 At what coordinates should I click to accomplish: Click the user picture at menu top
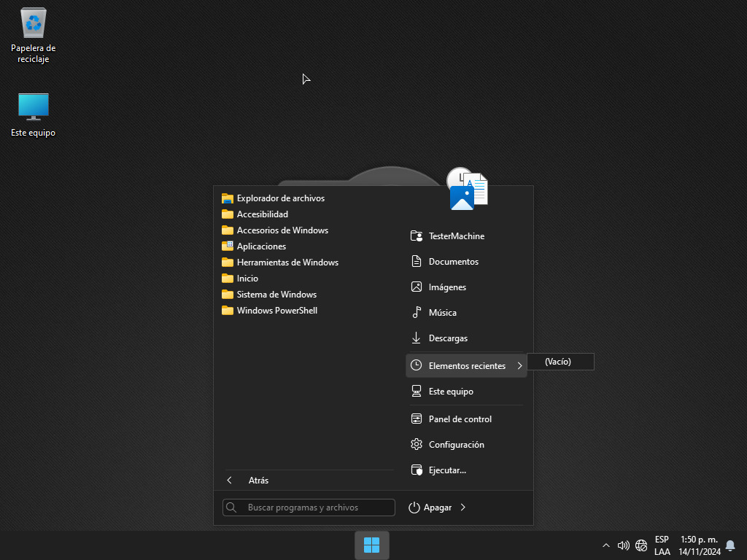[468, 190]
